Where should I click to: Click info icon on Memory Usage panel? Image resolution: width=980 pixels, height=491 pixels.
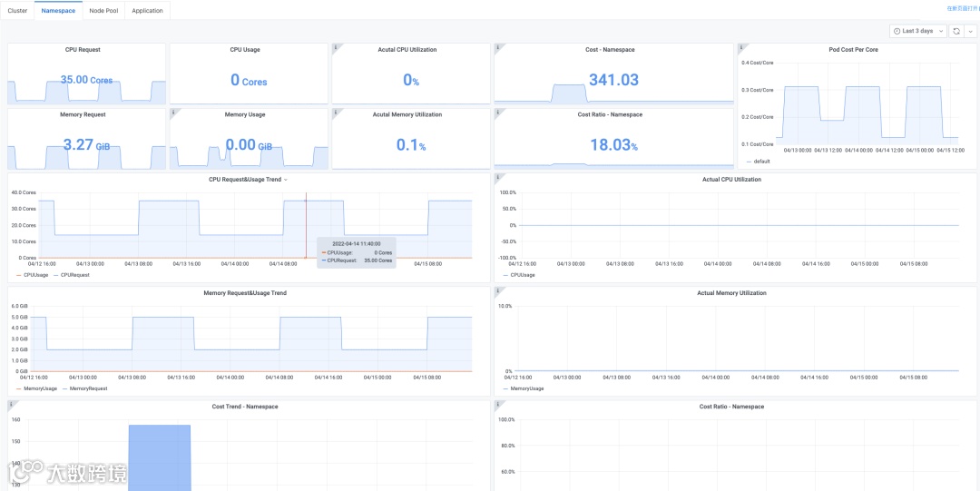tap(172, 112)
